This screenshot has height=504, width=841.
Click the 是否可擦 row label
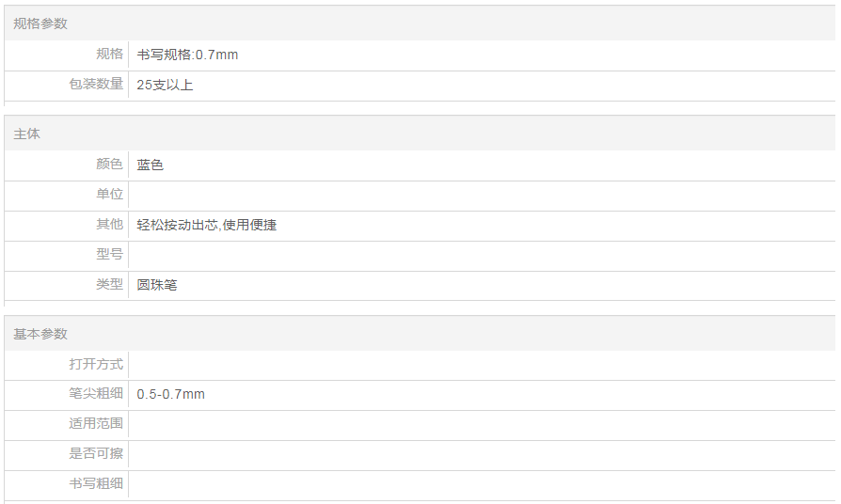coord(96,454)
